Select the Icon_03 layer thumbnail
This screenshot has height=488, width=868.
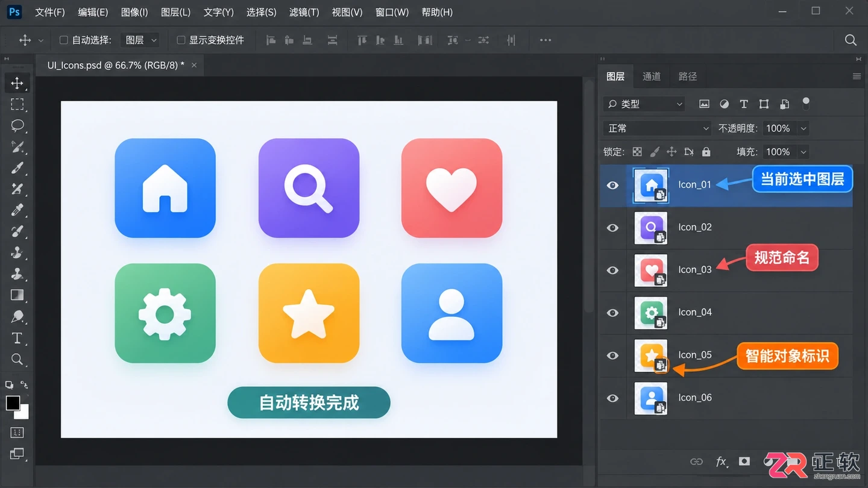tap(651, 270)
